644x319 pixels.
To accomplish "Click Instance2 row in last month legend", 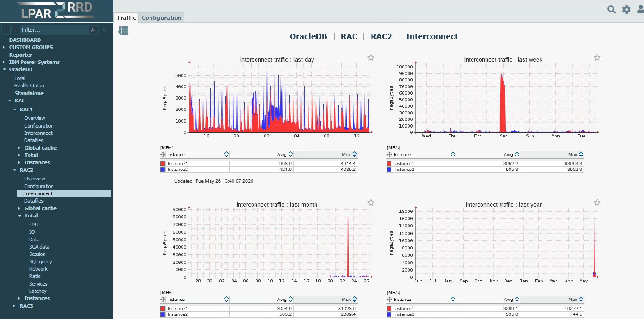I will click(259, 314).
